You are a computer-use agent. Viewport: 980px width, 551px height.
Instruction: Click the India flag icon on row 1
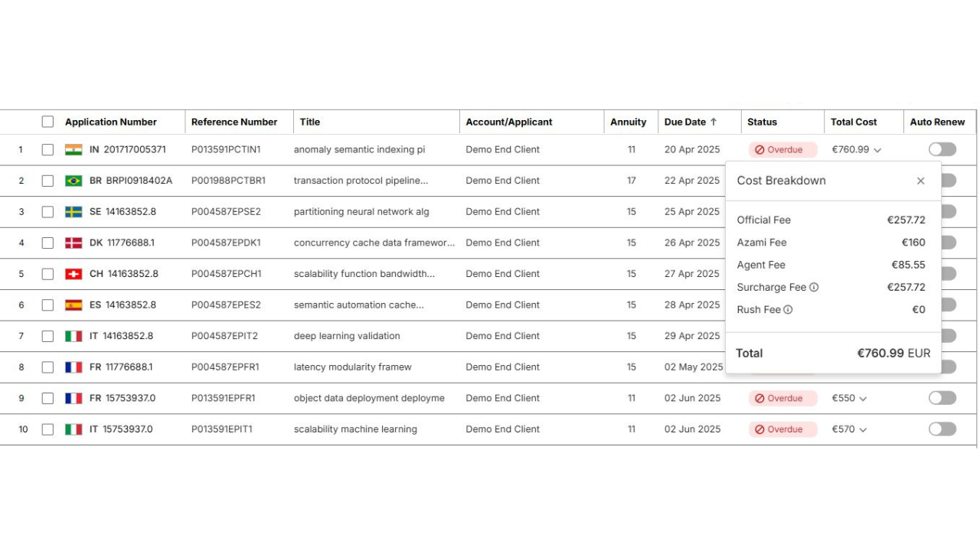click(x=73, y=149)
